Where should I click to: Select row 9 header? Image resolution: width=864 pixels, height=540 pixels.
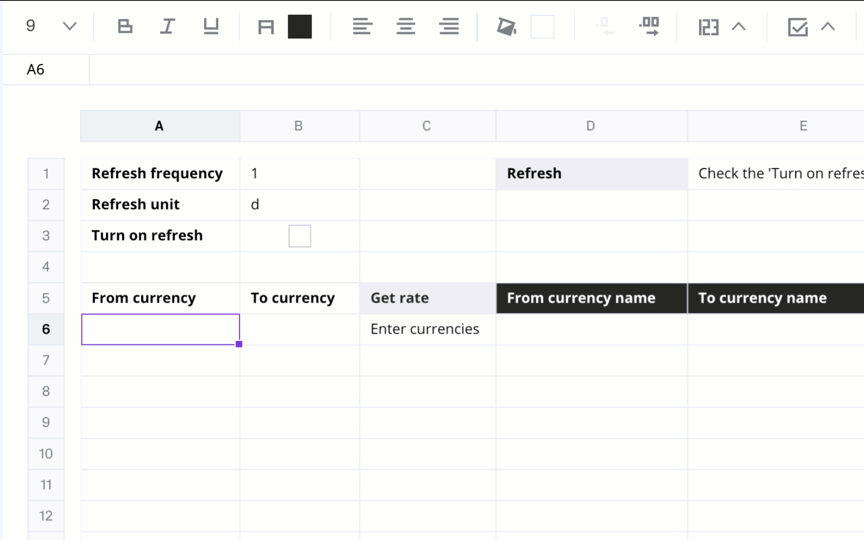pos(46,423)
